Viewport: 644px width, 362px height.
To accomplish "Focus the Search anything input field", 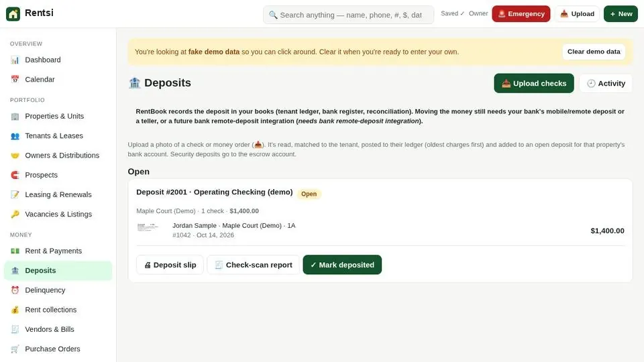I will click(x=348, y=15).
